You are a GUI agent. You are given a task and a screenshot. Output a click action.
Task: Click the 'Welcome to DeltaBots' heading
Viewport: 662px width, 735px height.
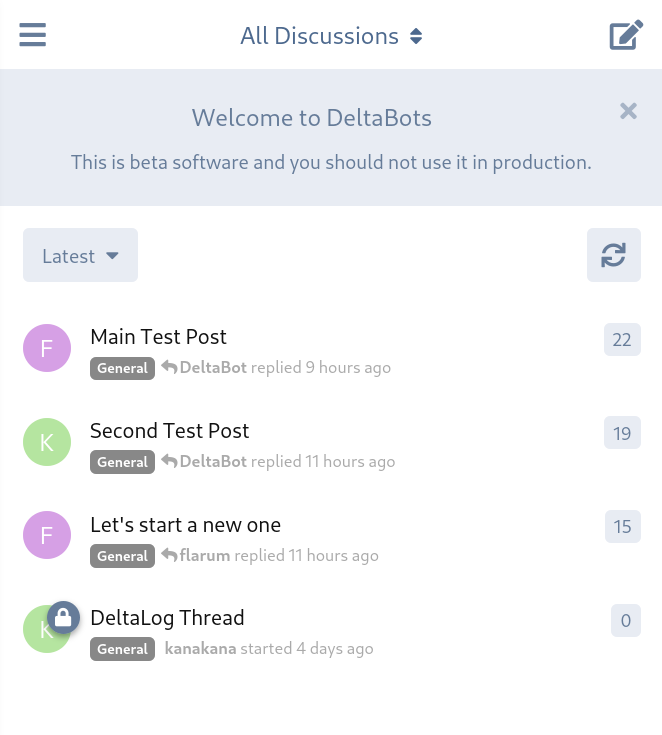pos(312,118)
